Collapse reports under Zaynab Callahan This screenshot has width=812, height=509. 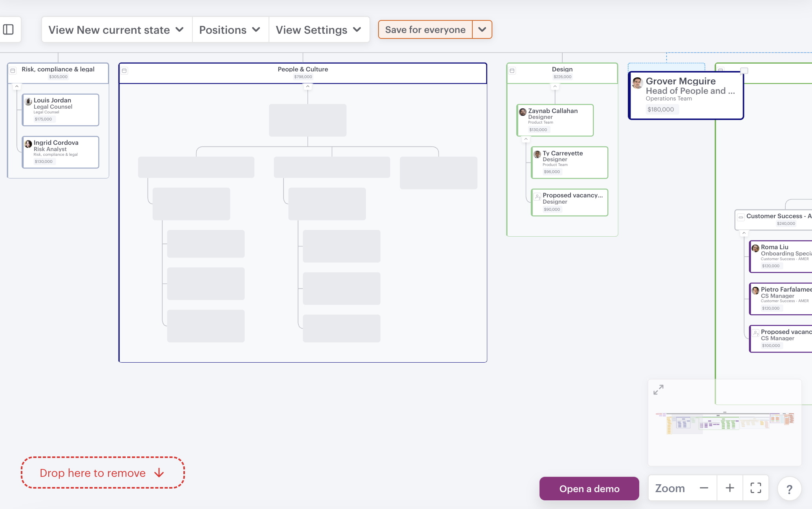click(526, 139)
